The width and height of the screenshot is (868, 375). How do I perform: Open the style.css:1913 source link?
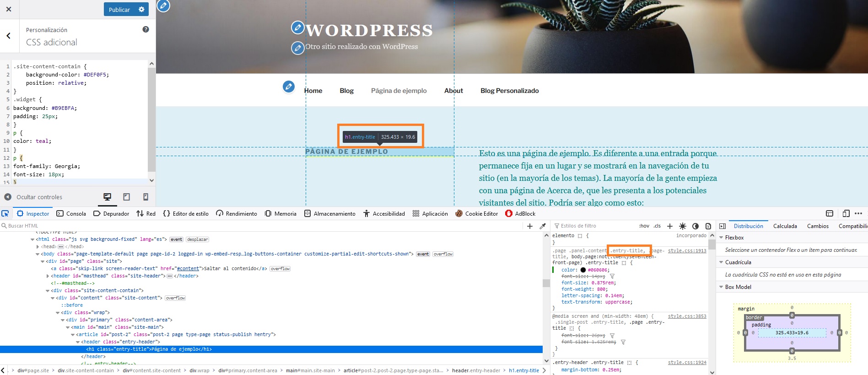687,250
